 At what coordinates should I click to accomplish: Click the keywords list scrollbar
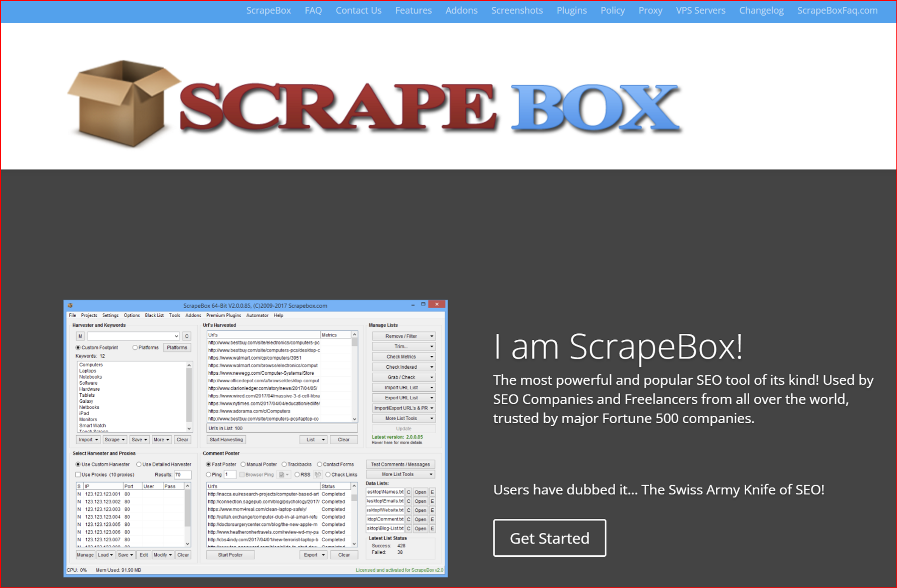tap(189, 396)
